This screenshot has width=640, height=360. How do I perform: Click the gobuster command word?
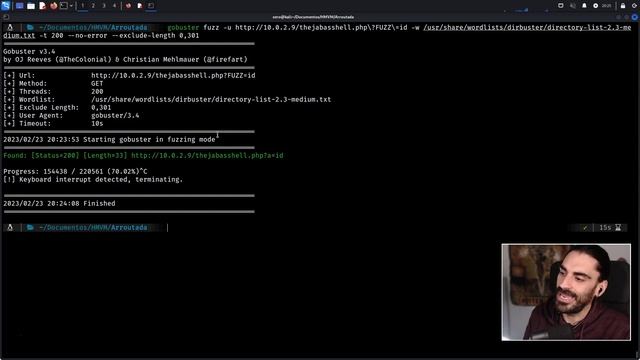click(183, 27)
